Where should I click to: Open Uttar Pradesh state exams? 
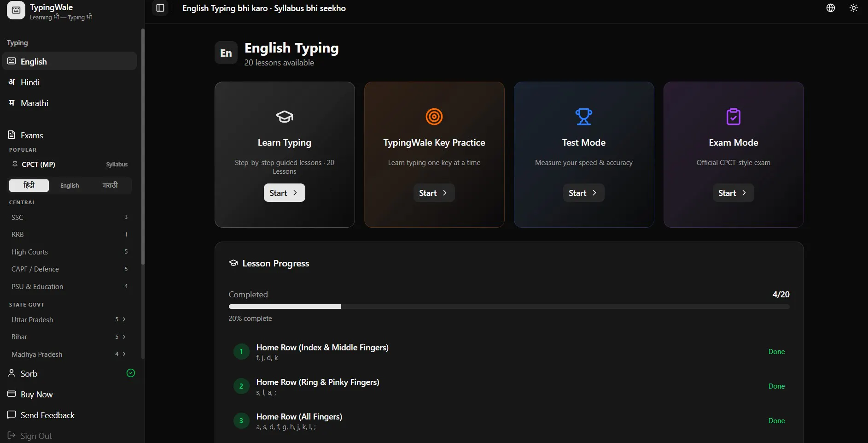pos(70,319)
